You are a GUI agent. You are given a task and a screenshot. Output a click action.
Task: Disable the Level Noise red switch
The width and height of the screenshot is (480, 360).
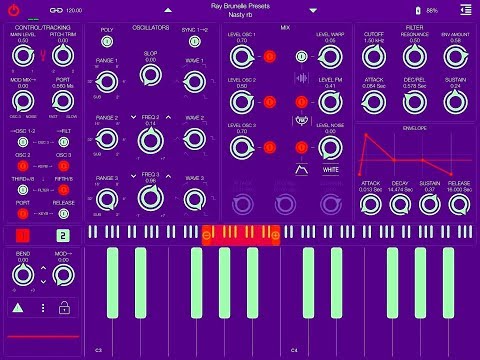click(301, 147)
